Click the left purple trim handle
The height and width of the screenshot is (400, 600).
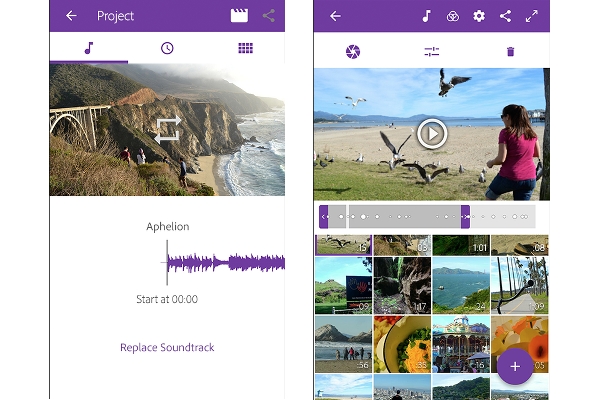[x=324, y=217]
